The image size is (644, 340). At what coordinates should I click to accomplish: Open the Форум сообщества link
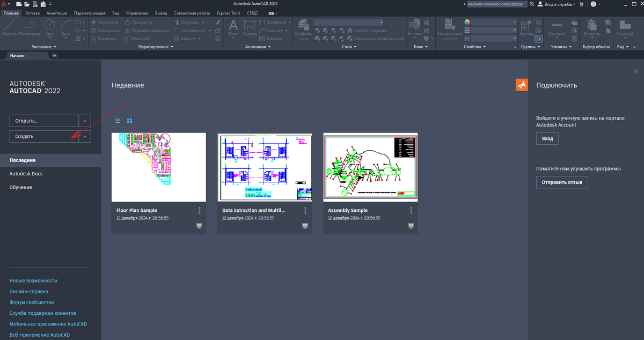(32, 302)
